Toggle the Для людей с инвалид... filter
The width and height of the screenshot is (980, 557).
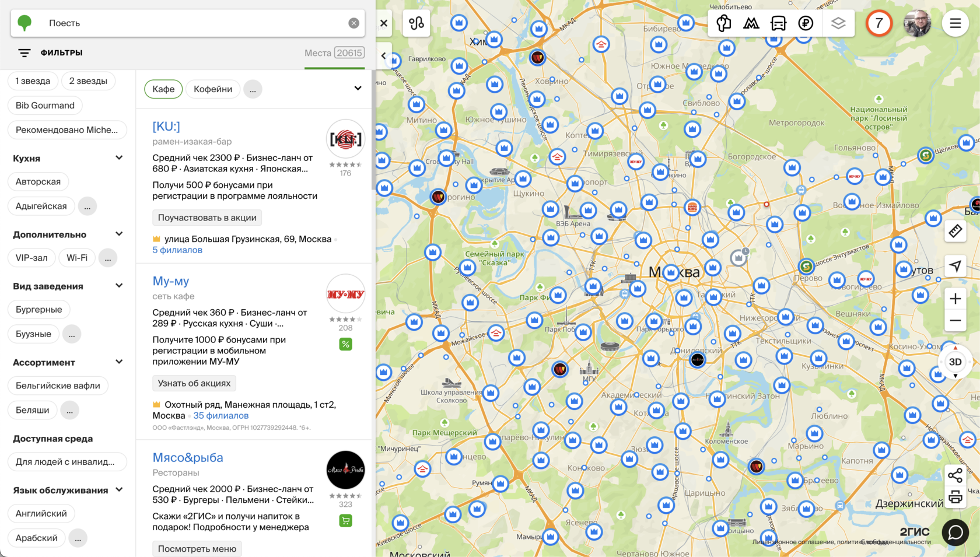coord(67,462)
